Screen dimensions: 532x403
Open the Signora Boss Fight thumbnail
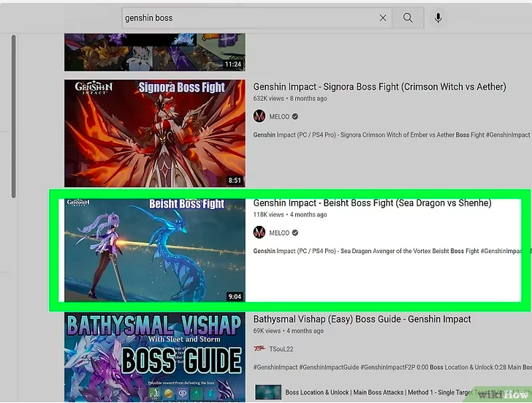pyautogui.click(x=155, y=133)
